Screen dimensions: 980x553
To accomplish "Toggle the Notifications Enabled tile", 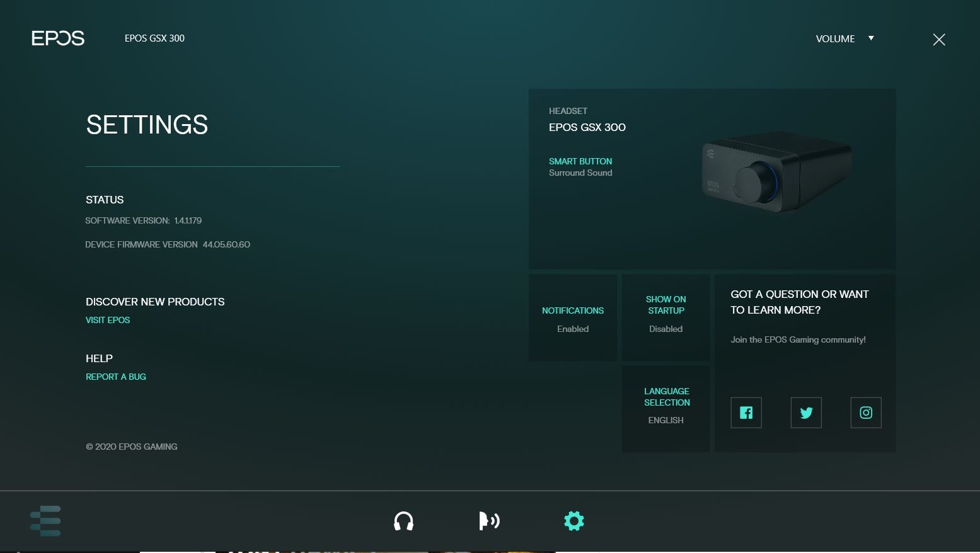I will pos(573,317).
